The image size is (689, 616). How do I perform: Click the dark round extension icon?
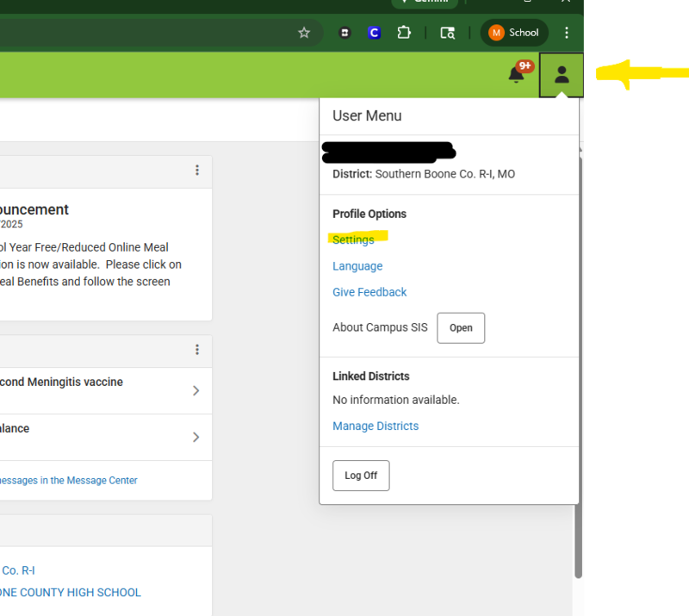[x=344, y=33]
